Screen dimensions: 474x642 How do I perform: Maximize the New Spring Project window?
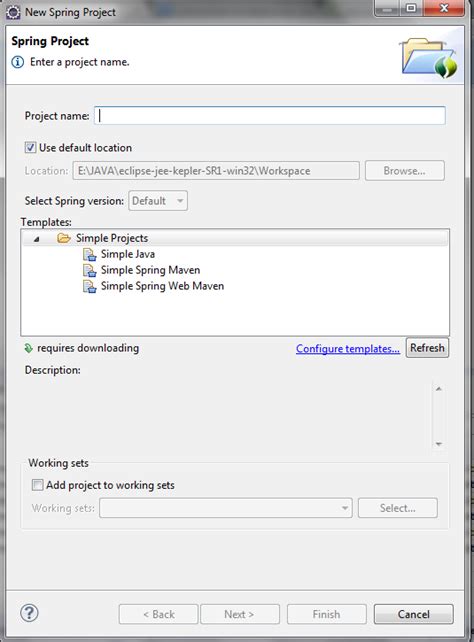[x=411, y=8]
